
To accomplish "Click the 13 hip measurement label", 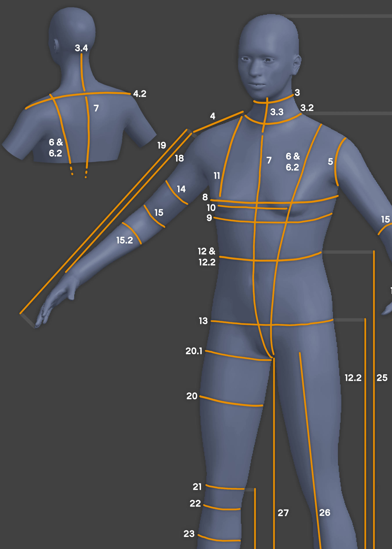I will coord(203,321).
